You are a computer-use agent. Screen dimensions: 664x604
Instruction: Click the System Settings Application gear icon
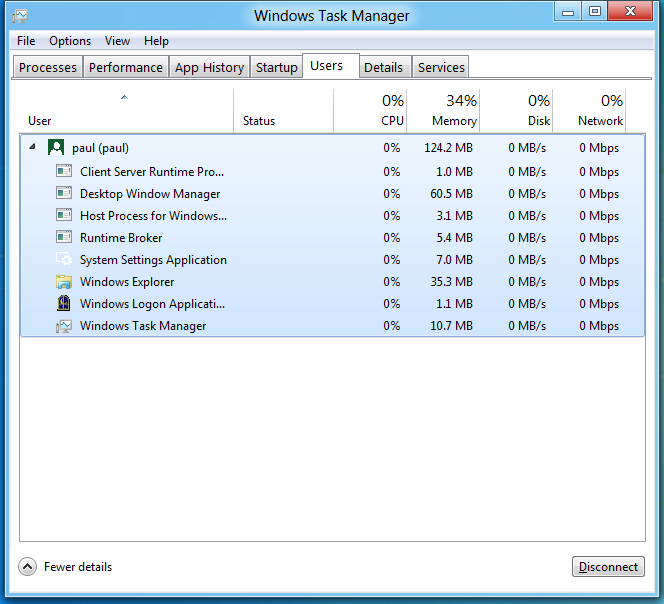click(64, 259)
